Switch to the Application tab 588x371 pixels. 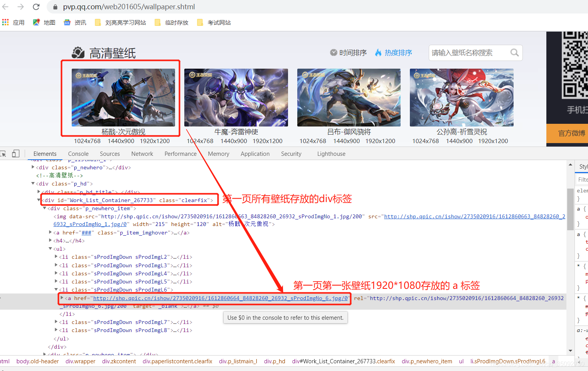255,154
